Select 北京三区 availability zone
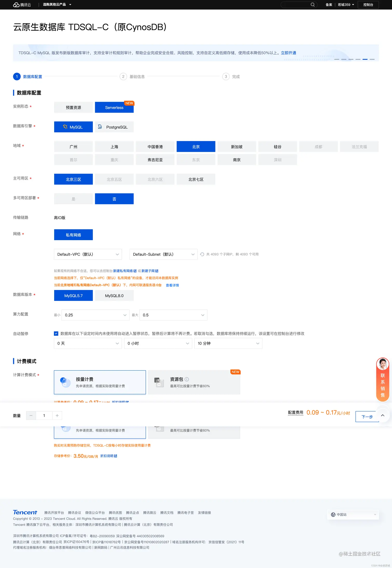 click(73, 179)
